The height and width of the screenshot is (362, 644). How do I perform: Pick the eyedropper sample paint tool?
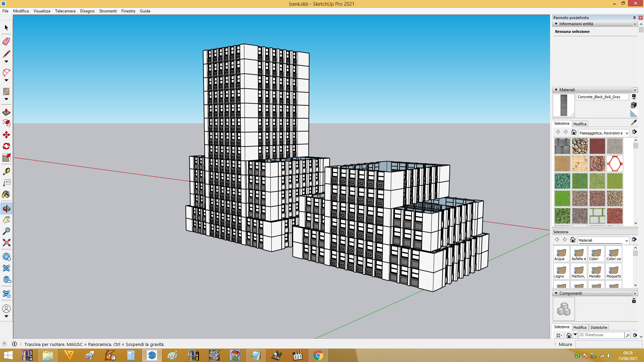[x=634, y=123]
